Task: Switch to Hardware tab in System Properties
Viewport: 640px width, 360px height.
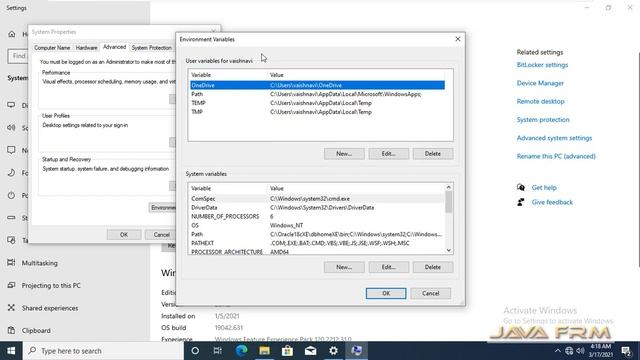Action: pyautogui.click(x=87, y=48)
